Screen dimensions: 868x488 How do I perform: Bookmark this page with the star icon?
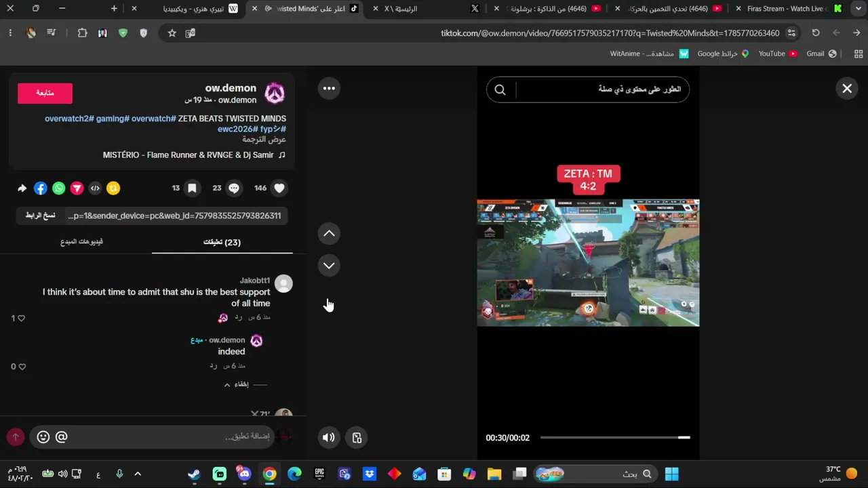tap(172, 33)
